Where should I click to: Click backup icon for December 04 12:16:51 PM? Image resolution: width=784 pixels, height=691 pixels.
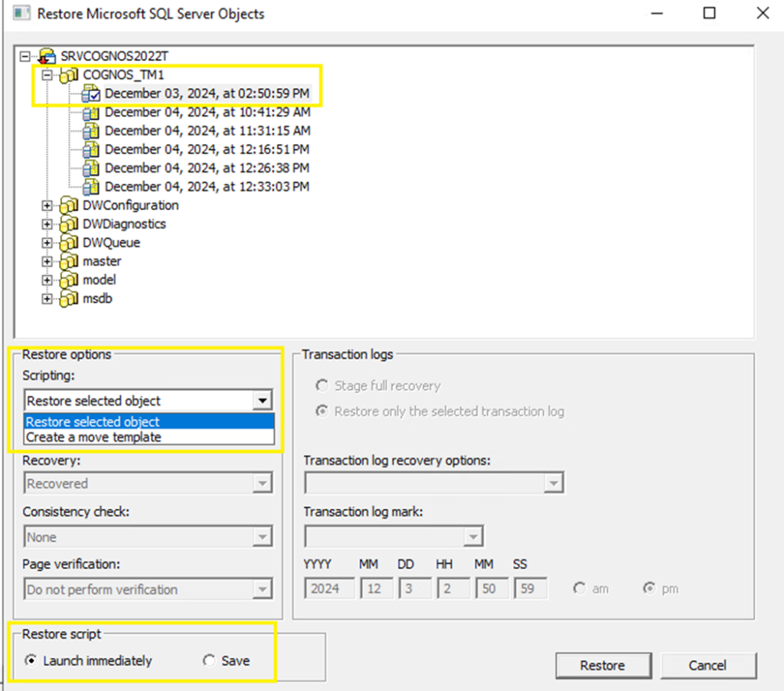91,149
